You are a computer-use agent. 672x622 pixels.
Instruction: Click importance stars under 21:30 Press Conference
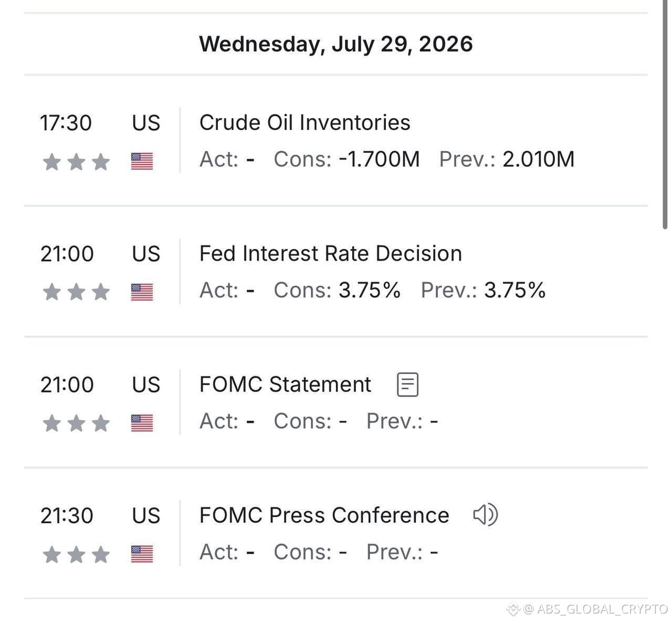(x=76, y=554)
